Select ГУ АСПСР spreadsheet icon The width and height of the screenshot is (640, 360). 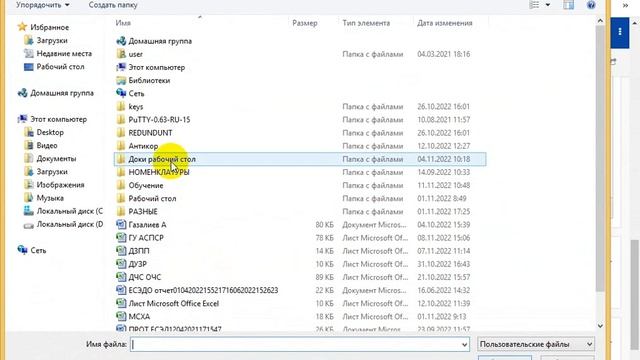coord(121,238)
